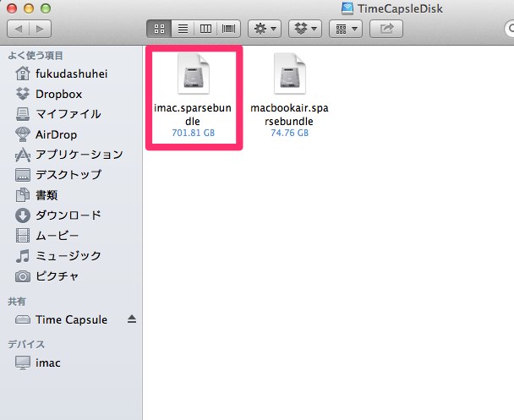The image size is (514, 420).
Task: Click the imac.sparsebundle file name
Action: 193,114
